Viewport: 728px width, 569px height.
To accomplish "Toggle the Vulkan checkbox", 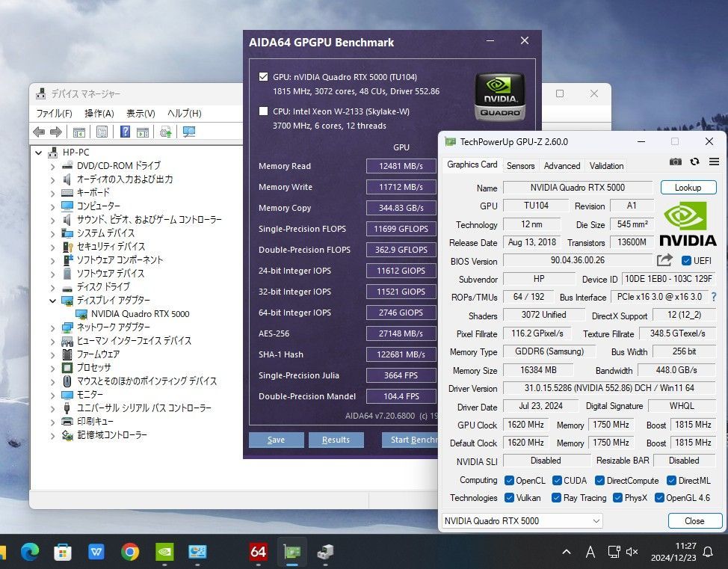I will tap(509, 497).
